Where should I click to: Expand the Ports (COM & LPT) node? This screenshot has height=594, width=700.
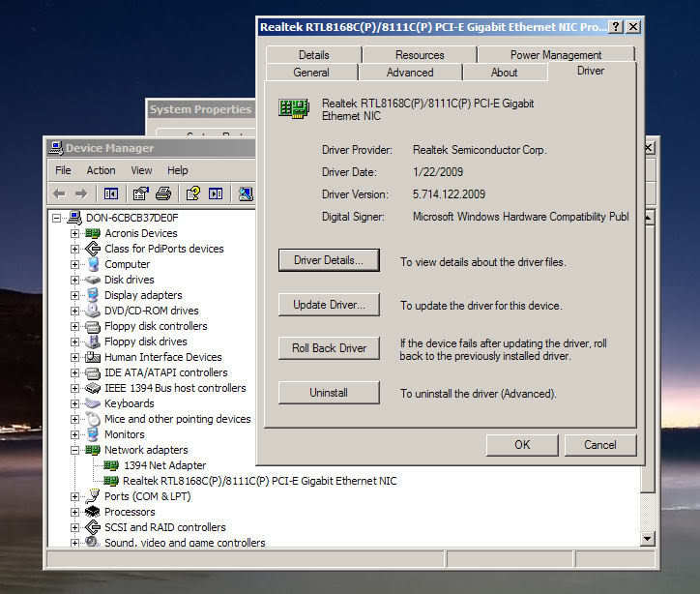(x=74, y=496)
